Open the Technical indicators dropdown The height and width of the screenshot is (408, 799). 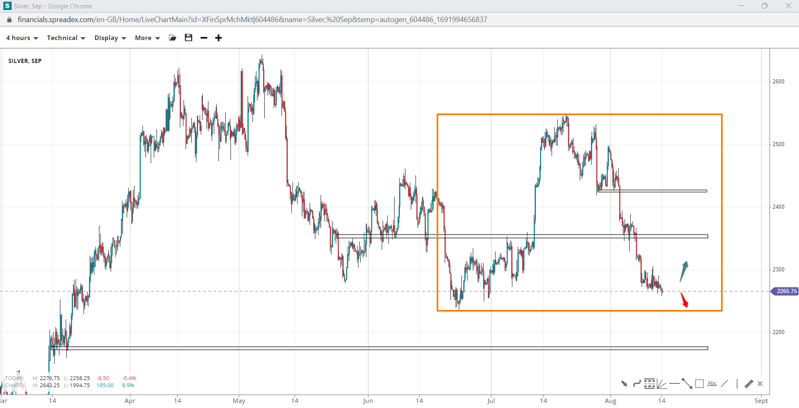66,38
